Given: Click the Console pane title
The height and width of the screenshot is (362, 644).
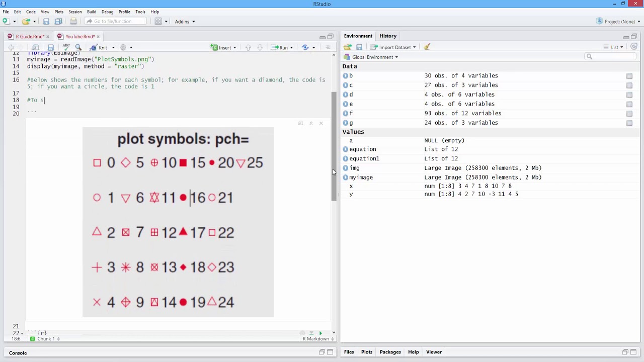Looking at the screenshot, I should tap(18, 352).
